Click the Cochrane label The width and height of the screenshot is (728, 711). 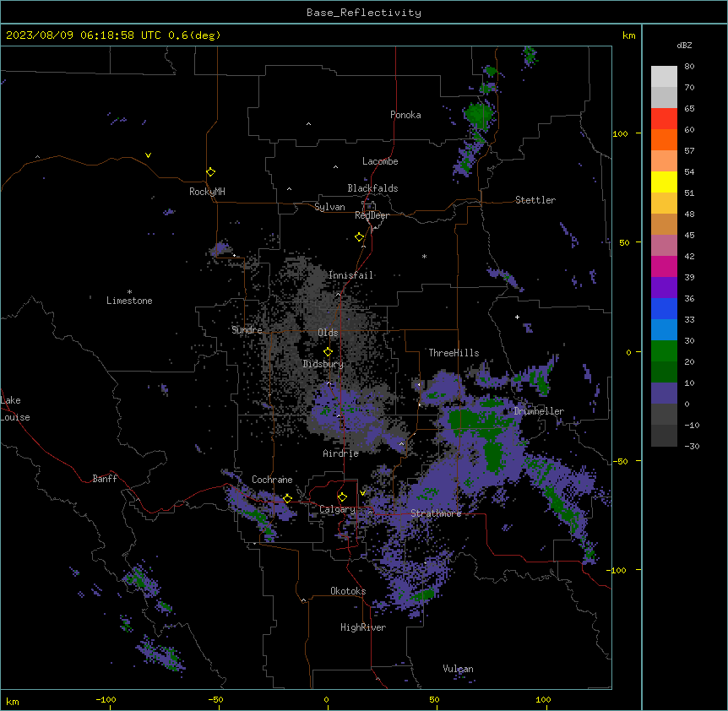click(272, 480)
